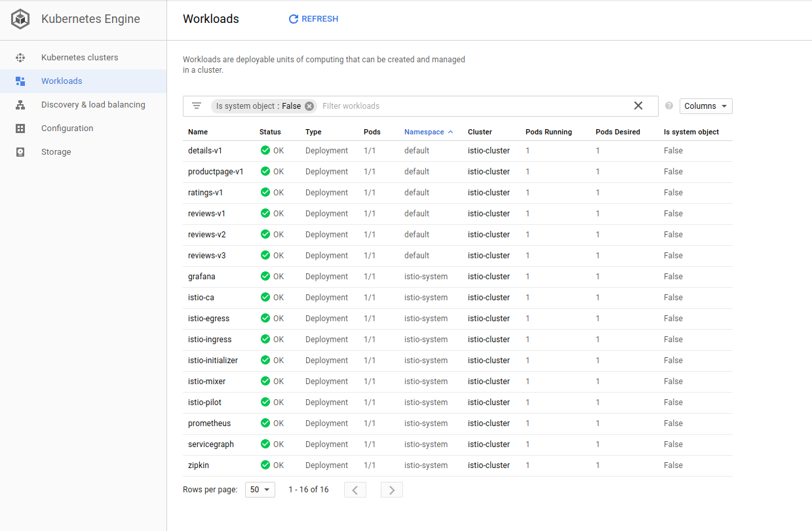812x531 pixels.
Task: Open the servicegraph workload
Action: 211,444
